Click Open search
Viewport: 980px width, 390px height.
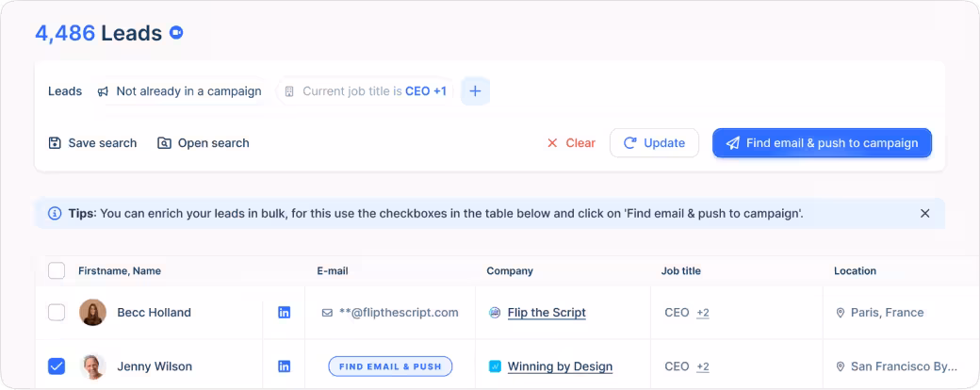204,143
